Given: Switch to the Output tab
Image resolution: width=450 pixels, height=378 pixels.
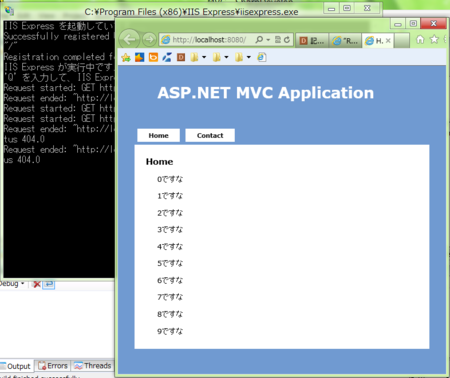Looking at the screenshot, I should coord(16,366).
